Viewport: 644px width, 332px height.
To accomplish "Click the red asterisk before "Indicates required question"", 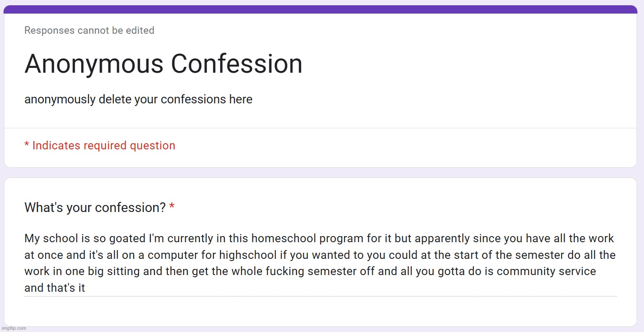I will [27, 145].
